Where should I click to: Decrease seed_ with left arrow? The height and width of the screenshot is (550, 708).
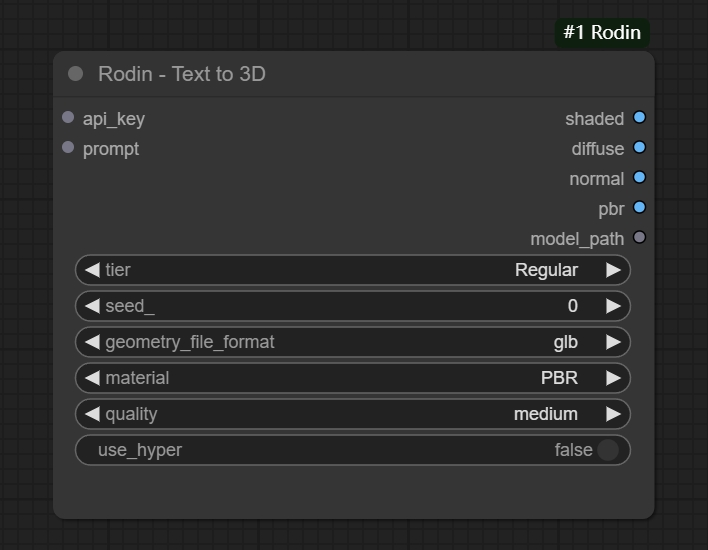92,306
